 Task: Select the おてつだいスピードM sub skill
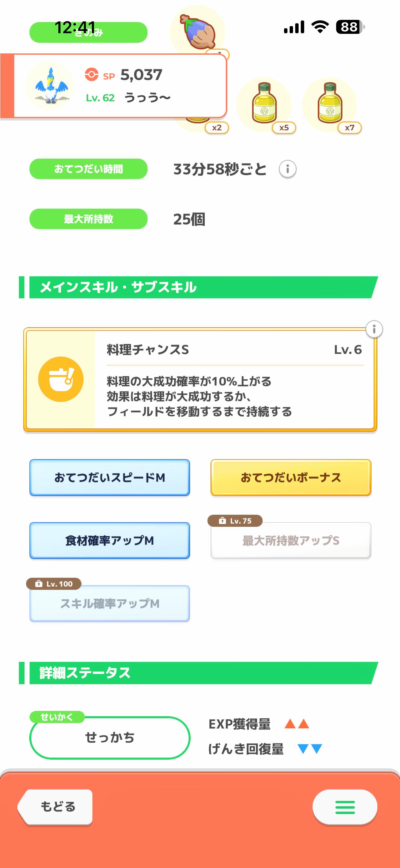(x=110, y=478)
